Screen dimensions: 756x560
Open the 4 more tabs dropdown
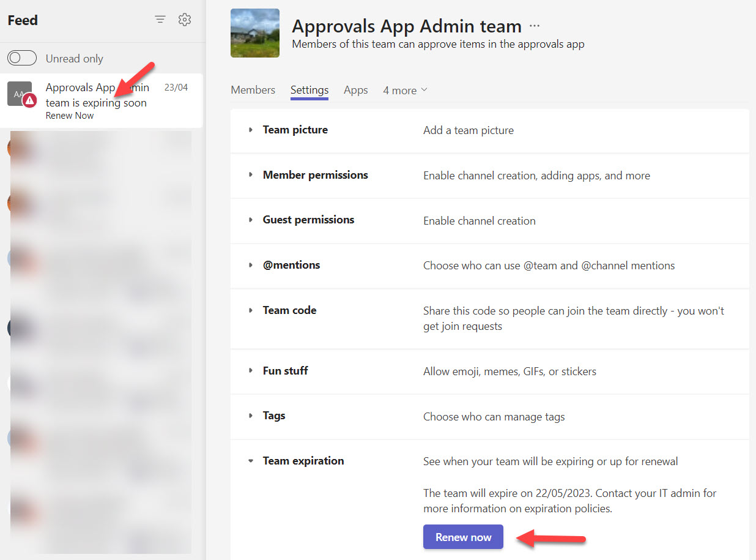(x=405, y=90)
